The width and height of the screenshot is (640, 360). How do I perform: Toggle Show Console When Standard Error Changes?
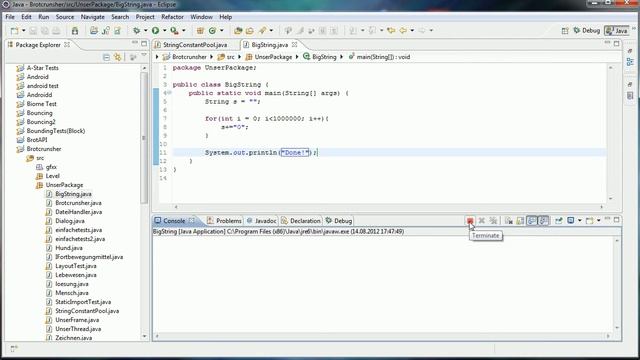tap(543, 220)
